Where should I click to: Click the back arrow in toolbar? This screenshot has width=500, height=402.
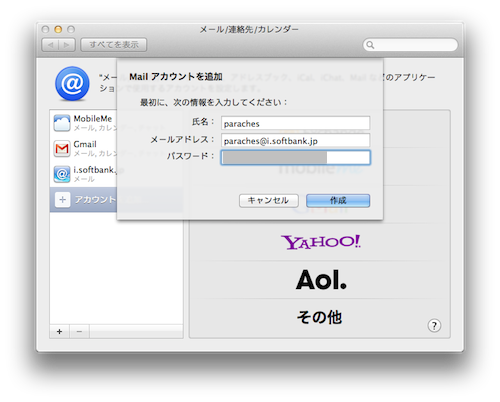50,45
